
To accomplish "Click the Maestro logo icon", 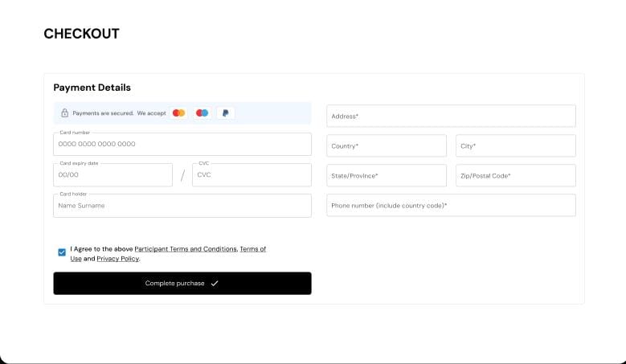I will (x=202, y=113).
